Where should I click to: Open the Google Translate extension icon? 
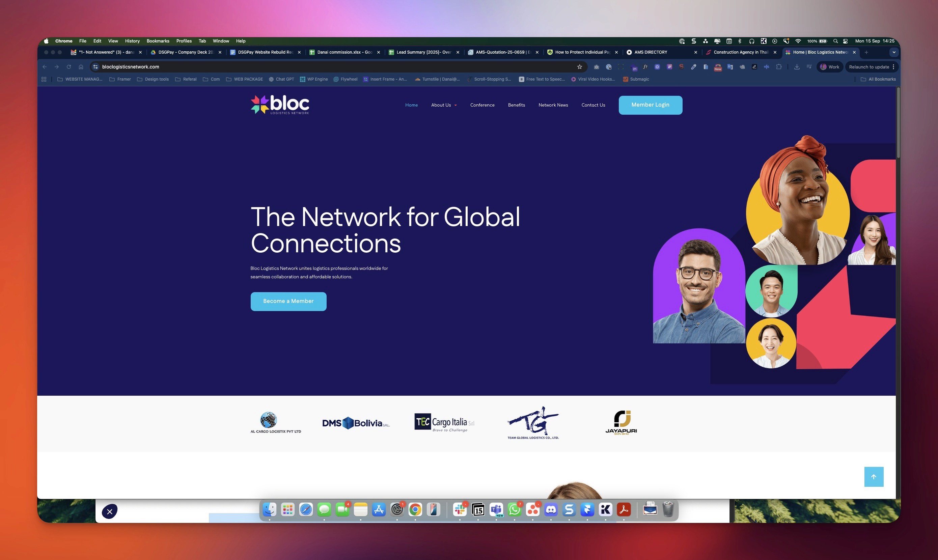[730, 67]
